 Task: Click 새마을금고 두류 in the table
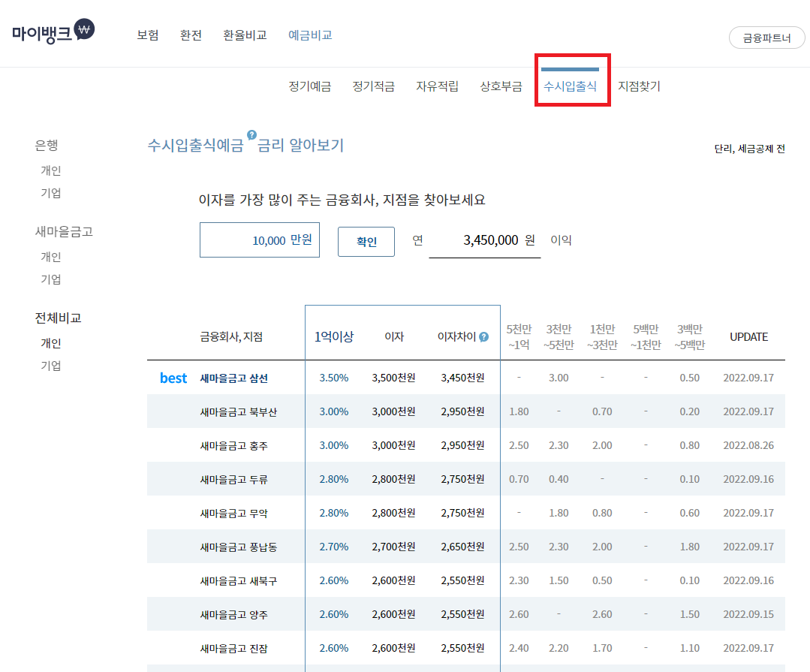(234, 479)
